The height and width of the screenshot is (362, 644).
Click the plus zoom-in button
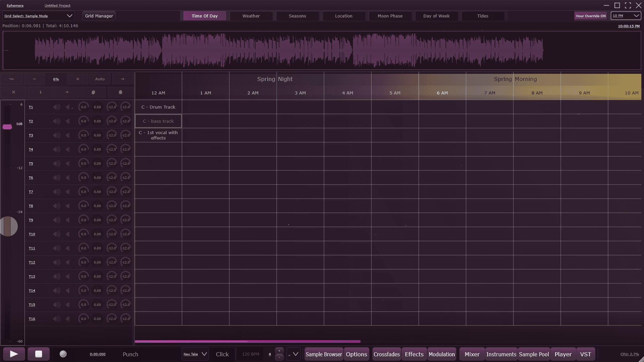click(x=78, y=79)
